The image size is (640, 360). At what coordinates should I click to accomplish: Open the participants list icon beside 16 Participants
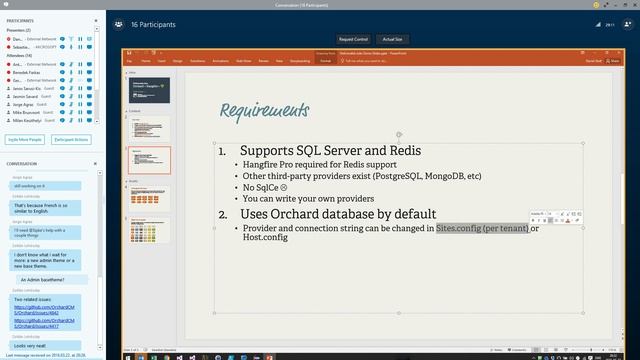[x=118, y=24]
